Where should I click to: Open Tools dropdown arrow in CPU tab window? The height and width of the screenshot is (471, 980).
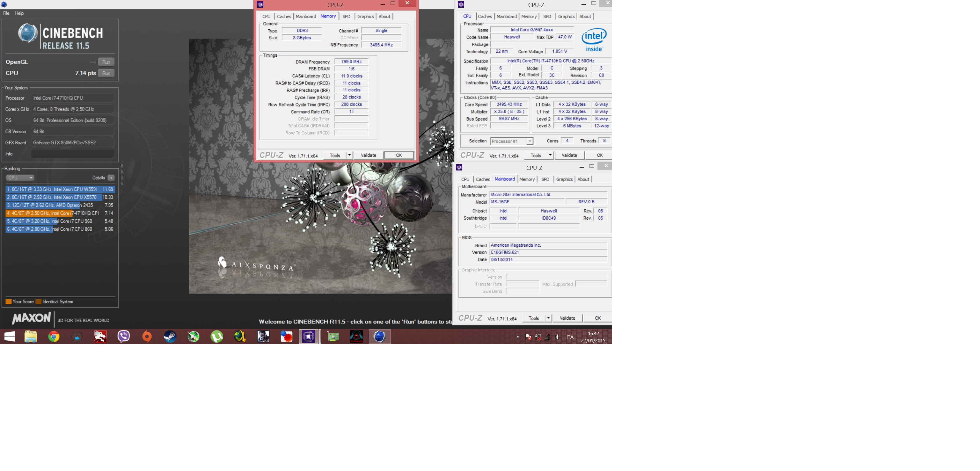click(x=550, y=155)
